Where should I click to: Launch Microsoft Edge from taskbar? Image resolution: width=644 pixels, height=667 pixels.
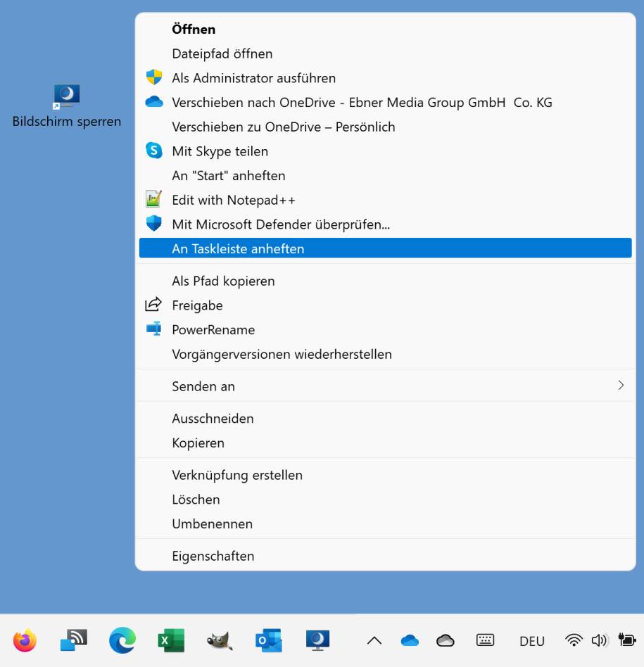point(122,640)
